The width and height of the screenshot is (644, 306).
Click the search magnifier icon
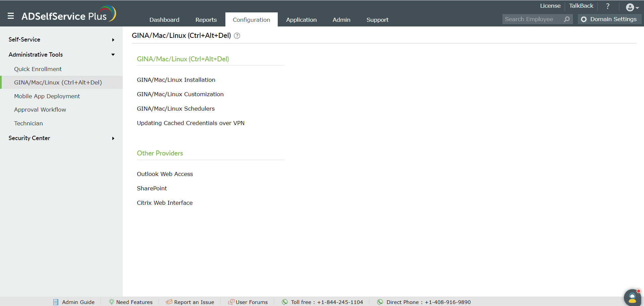(x=567, y=19)
